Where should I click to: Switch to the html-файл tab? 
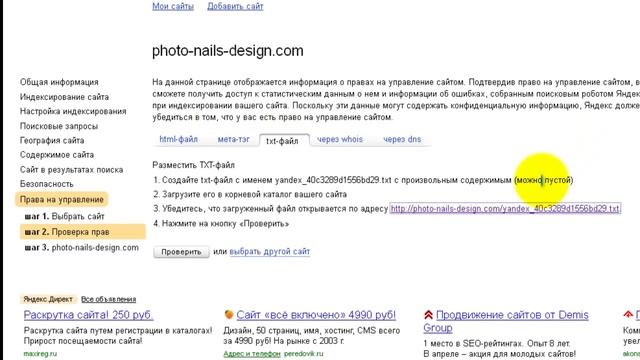178,139
